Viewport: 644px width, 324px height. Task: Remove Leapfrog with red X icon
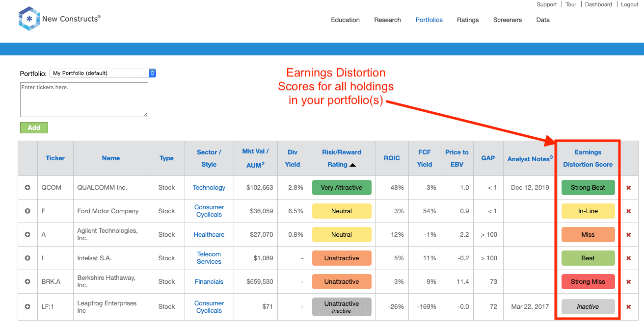pyautogui.click(x=629, y=307)
